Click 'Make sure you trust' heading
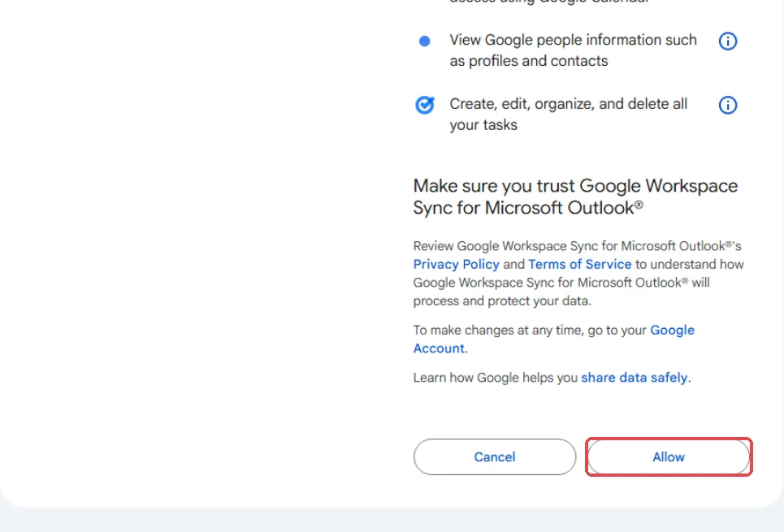The width and height of the screenshot is (784, 532). coord(575,197)
